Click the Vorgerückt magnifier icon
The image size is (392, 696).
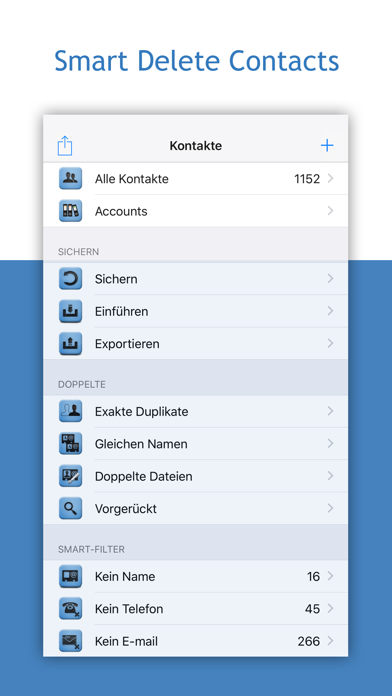[70, 508]
